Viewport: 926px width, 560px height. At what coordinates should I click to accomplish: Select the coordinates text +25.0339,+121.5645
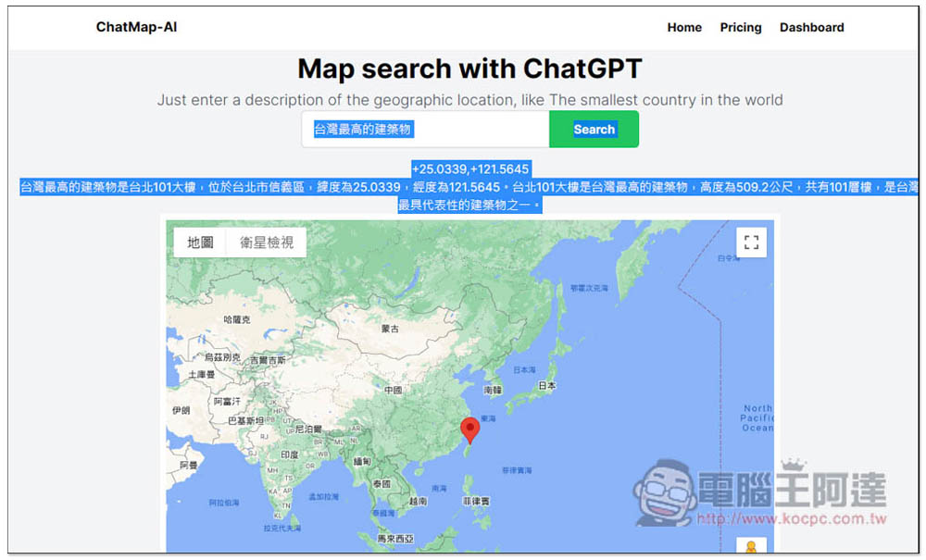click(470, 168)
